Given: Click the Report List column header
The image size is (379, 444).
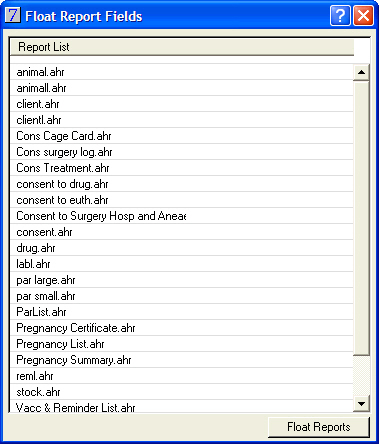Looking at the screenshot, I should click(182, 47).
